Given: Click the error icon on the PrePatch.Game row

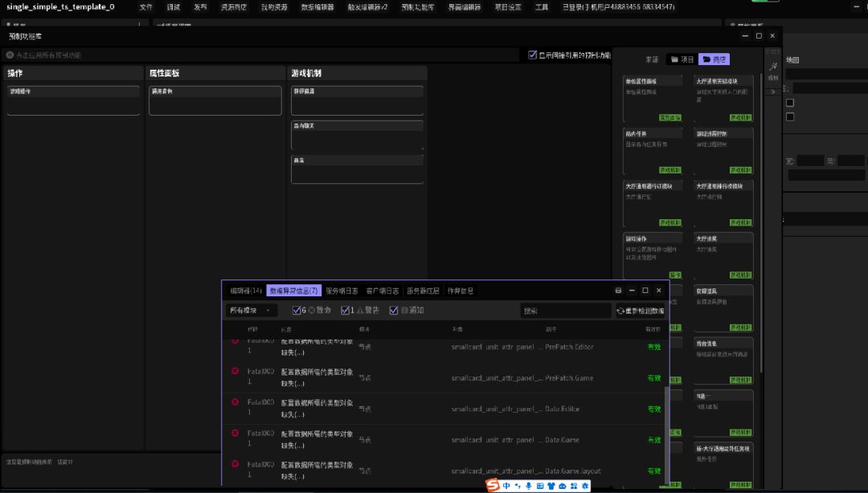Looking at the screenshot, I should [x=235, y=371].
